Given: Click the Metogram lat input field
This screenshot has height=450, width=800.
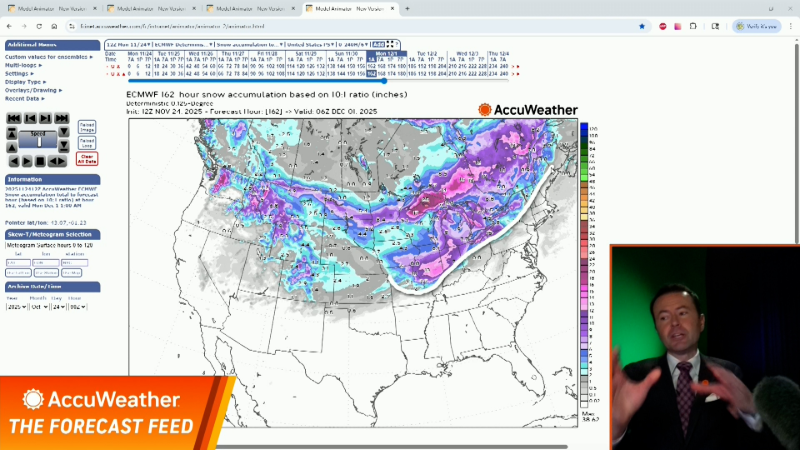Looking at the screenshot, I should [18, 262].
